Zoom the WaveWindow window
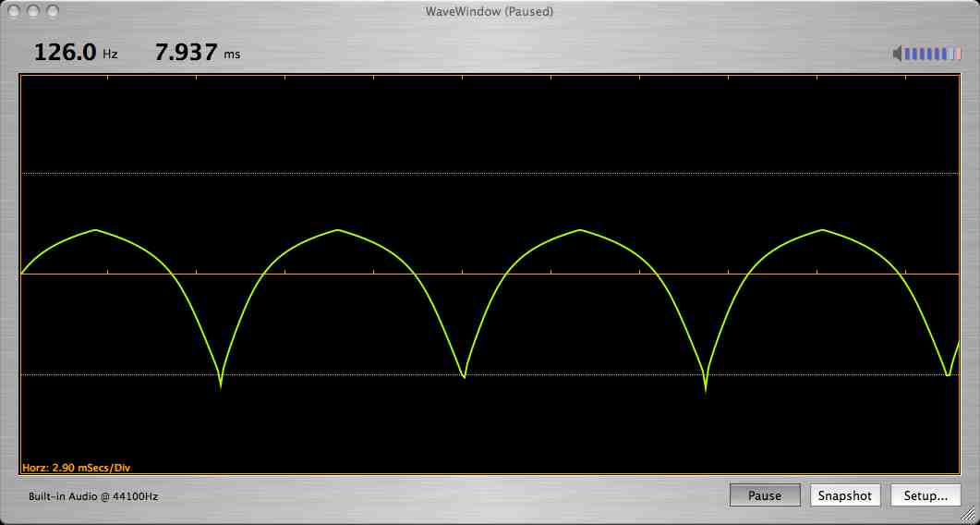980x525 pixels. coord(53,11)
